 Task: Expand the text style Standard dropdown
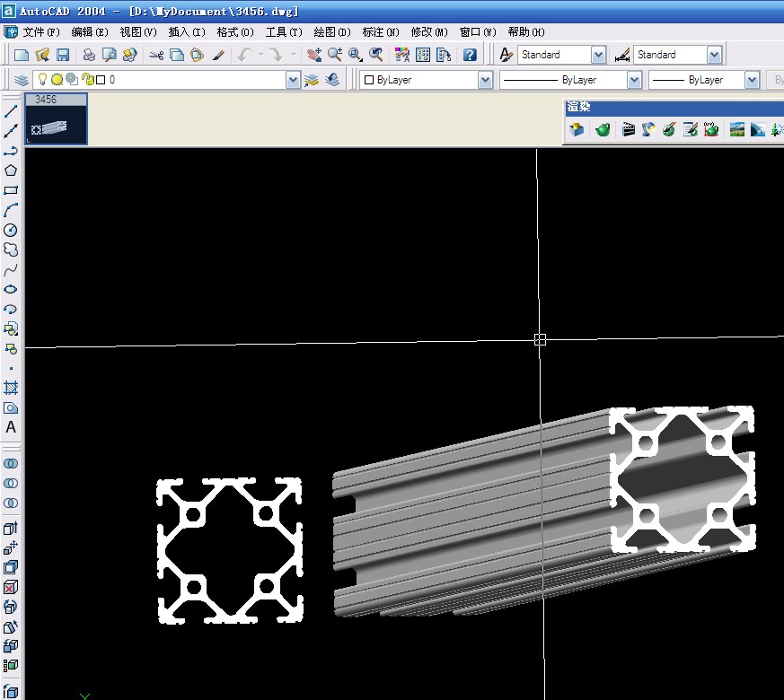pos(598,55)
